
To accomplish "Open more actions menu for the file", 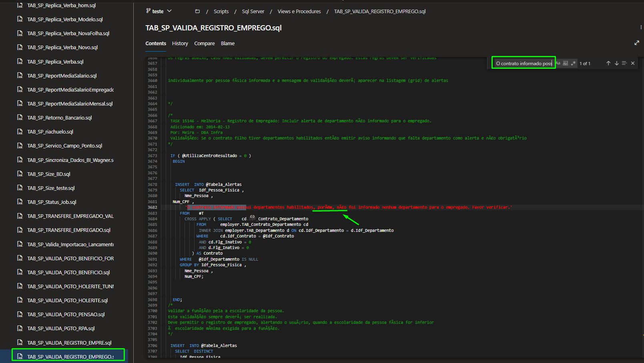I will click(x=641, y=28).
